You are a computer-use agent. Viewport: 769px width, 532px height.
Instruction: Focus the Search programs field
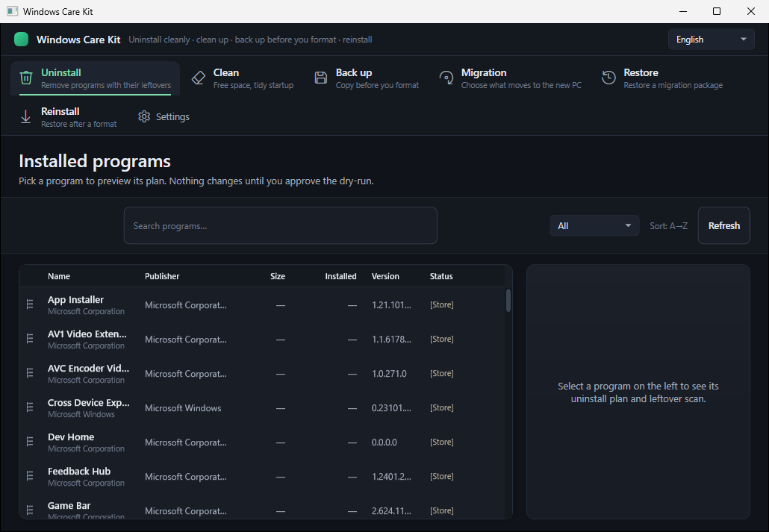point(281,225)
